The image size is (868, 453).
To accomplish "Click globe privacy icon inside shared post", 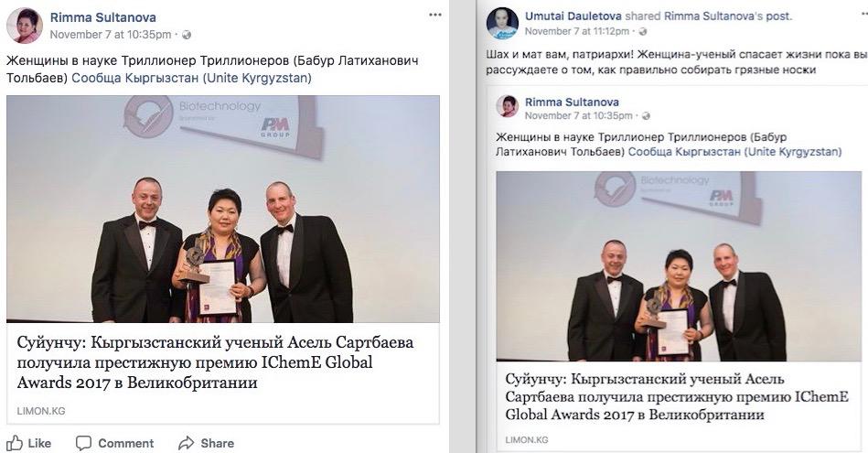I will (x=646, y=115).
